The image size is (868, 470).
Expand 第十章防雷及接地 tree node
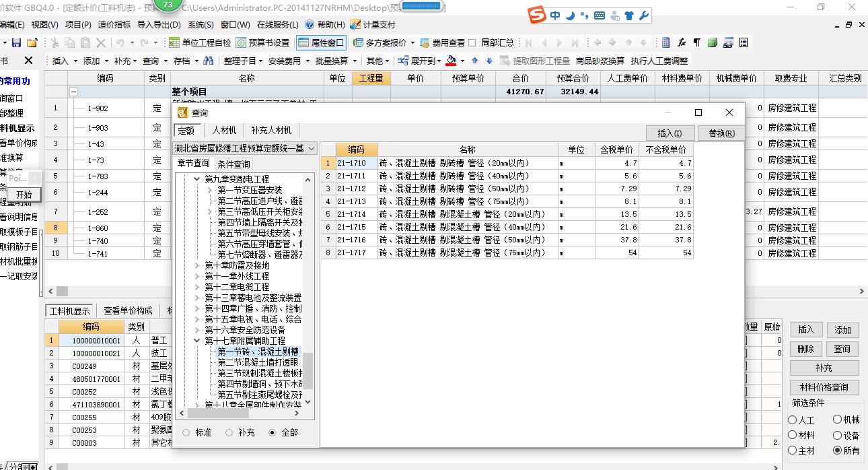(197, 265)
